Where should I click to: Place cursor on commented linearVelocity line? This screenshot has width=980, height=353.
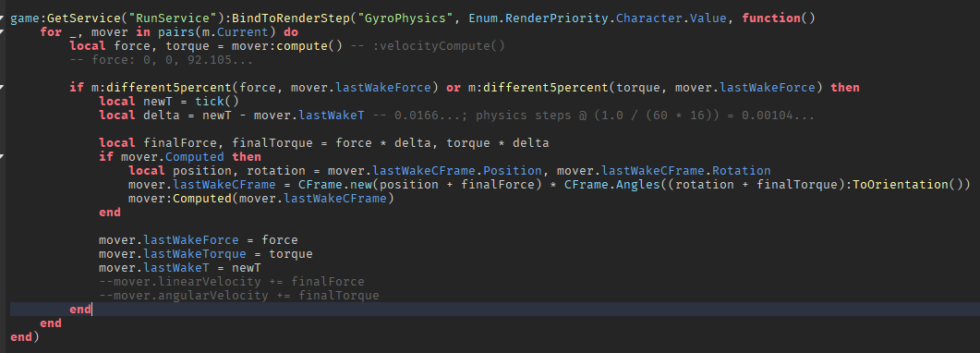pyautogui.click(x=231, y=282)
